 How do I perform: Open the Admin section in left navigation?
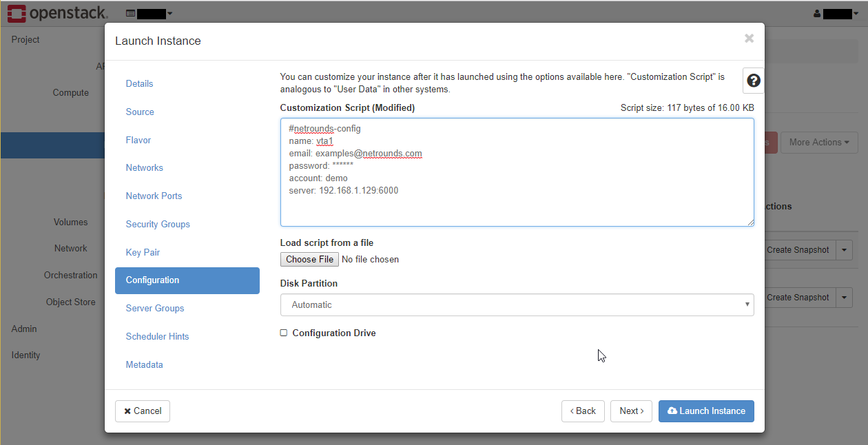click(23, 329)
